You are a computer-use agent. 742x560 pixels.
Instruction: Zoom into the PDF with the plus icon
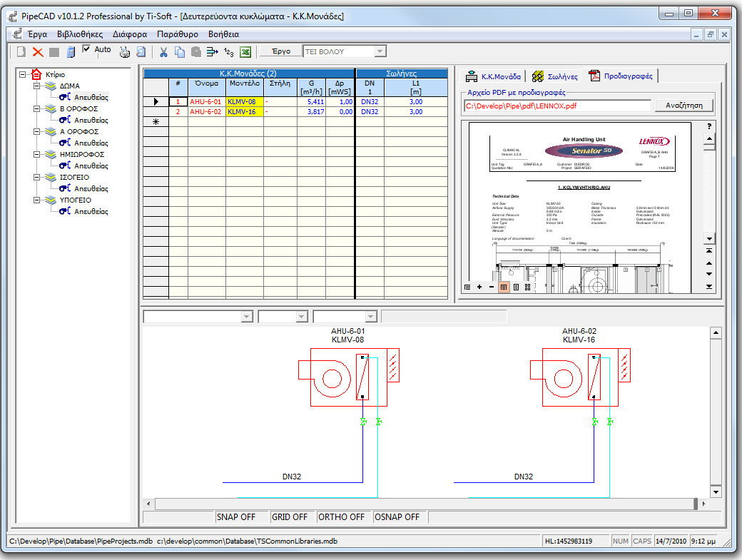click(479, 287)
